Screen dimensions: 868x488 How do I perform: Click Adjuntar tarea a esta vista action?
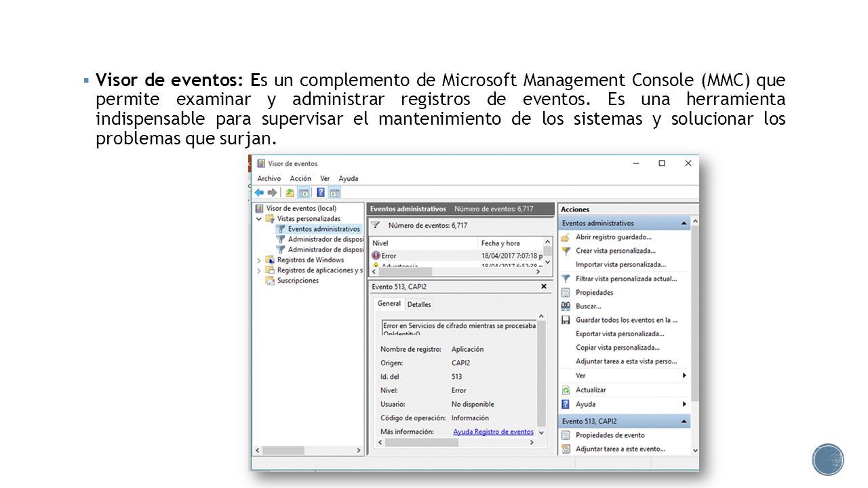tap(626, 361)
